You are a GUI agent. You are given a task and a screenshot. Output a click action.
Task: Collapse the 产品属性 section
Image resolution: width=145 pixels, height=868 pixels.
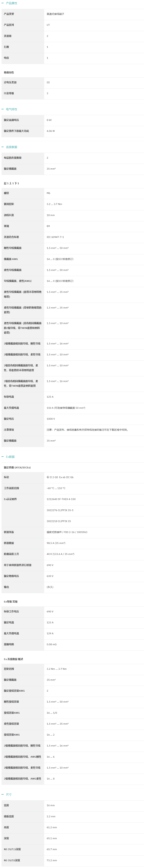pyautogui.click(x=3, y=3)
